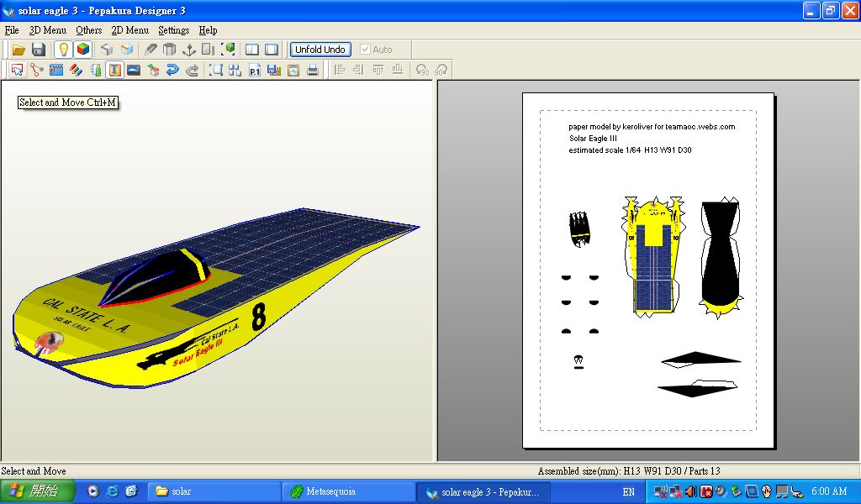The height and width of the screenshot is (504, 861).
Task: Expand the 3D Menu dropdown
Action: pyautogui.click(x=47, y=30)
